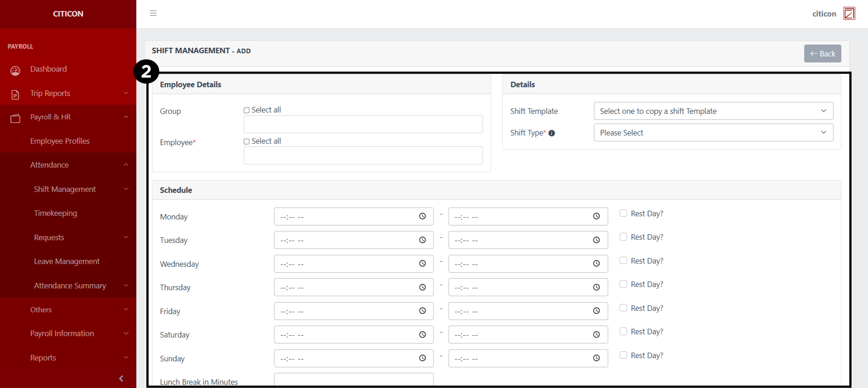Click the Employee input field
This screenshot has height=388, width=868.
click(x=362, y=156)
